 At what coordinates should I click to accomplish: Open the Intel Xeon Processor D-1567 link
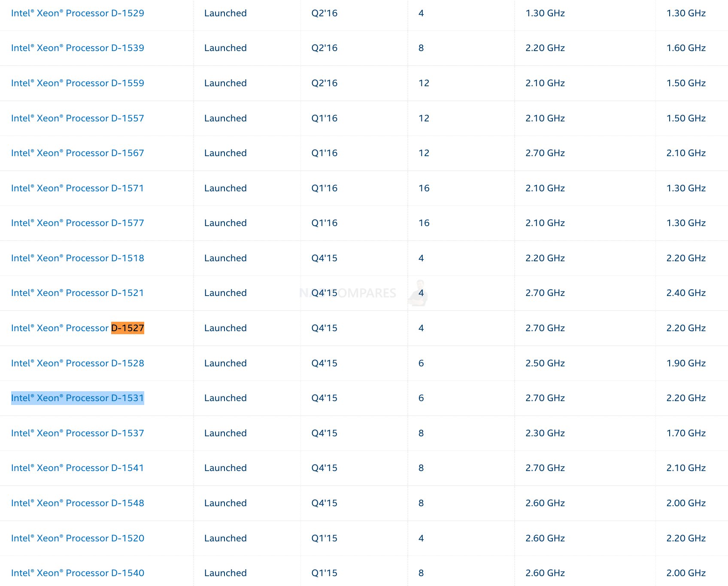[x=78, y=153]
